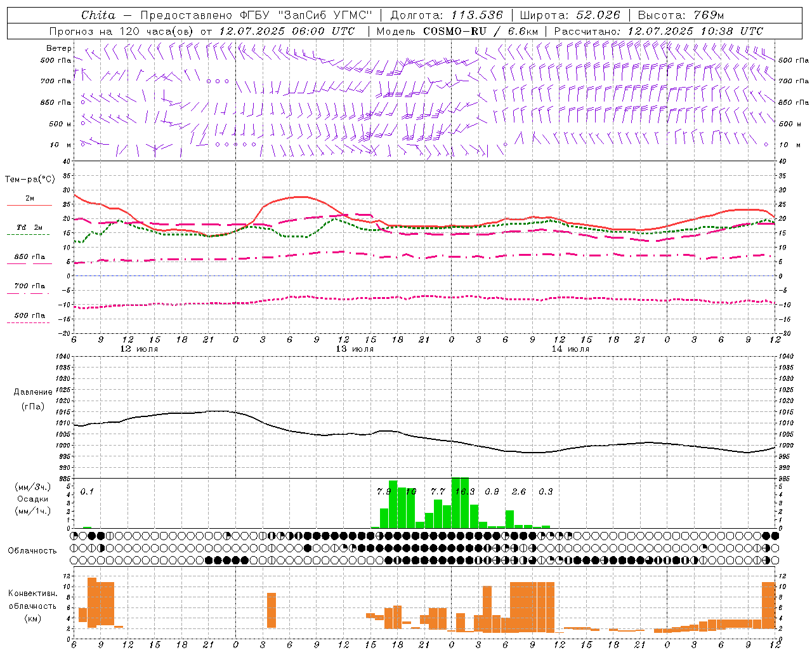Click the "0.1" precipitation total value
This screenshot has height=650, width=812.
[87, 491]
